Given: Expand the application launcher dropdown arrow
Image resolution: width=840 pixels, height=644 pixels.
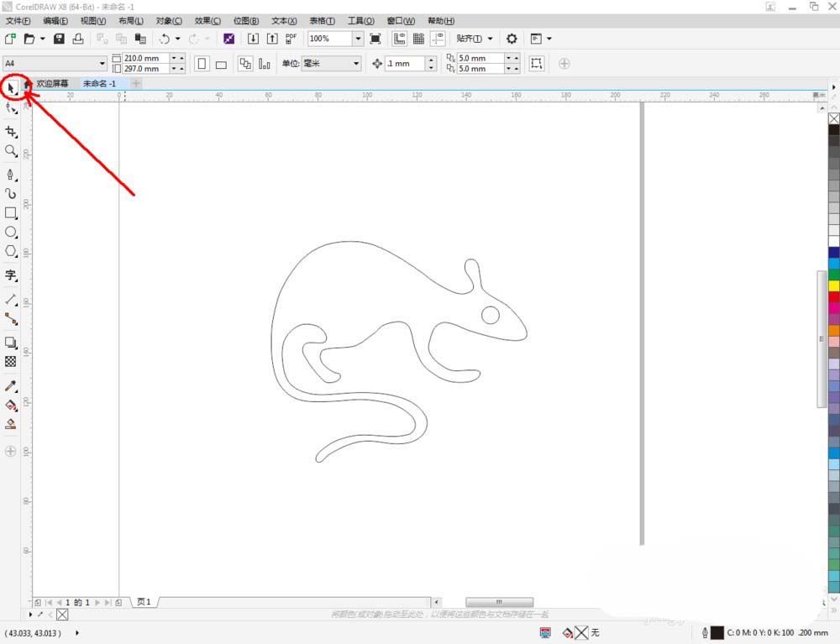Looking at the screenshot, I should (x=549, y=39).
